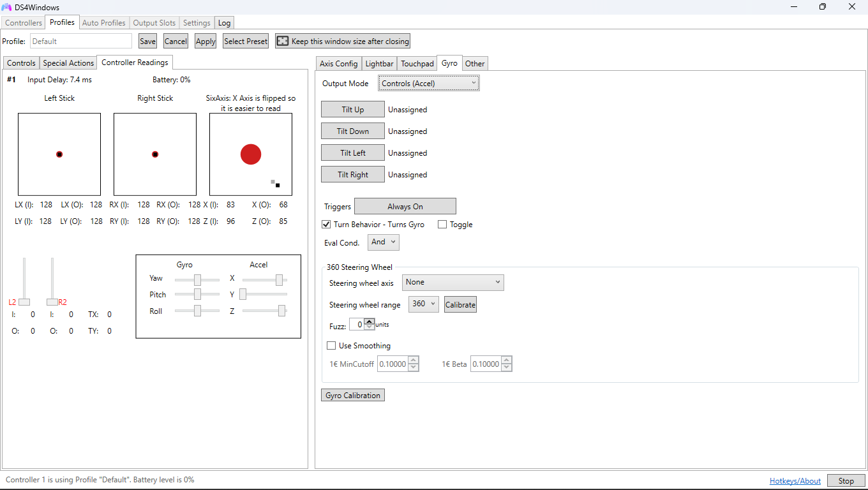Viewport: 868px width, 490px height.
Task: Adjust the Yaw gyro slider
Action: (x=198, y=279)
